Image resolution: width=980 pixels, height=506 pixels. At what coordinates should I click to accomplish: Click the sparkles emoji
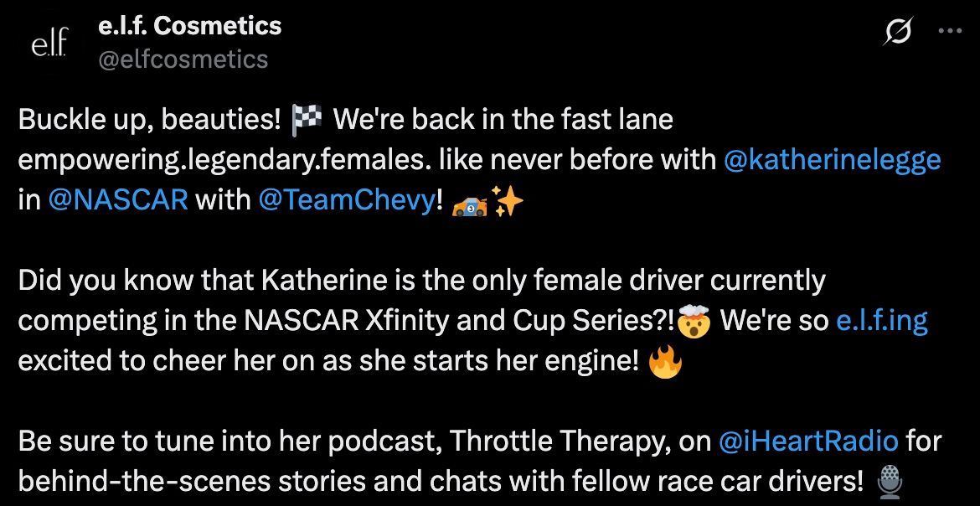[x=508, y=201]
